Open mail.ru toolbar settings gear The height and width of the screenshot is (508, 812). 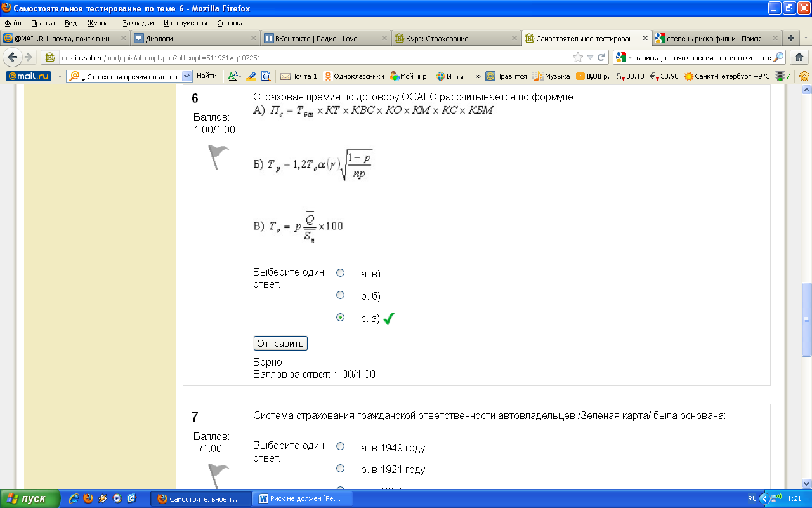804,76
